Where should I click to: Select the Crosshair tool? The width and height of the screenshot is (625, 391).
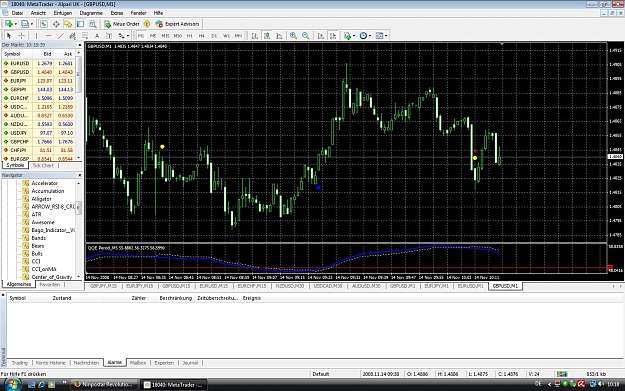click(x=22, y=36)
